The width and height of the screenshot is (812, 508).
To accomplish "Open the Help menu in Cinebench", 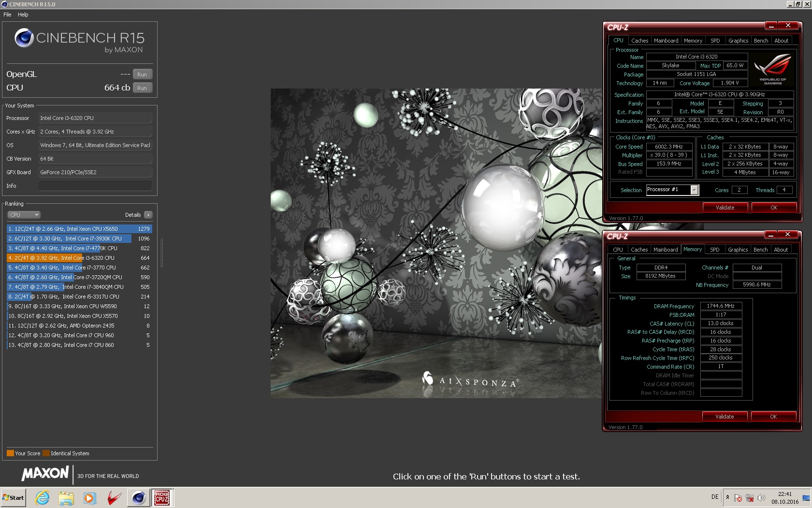I will point(23,15).
